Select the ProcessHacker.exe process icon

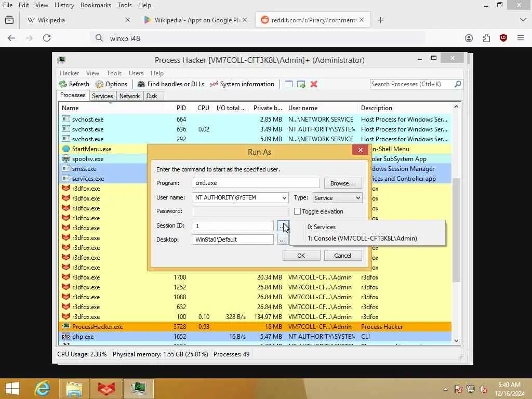(x=66, y=327)
